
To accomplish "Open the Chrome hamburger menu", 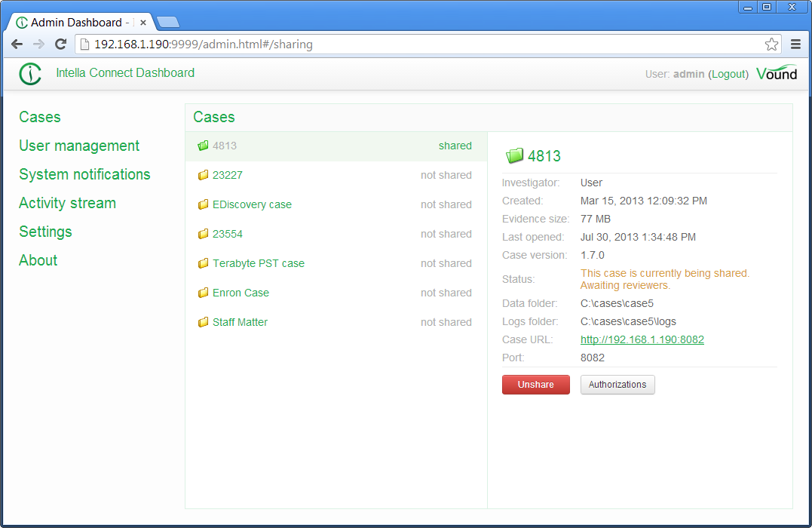I will (x=795, y=45).
